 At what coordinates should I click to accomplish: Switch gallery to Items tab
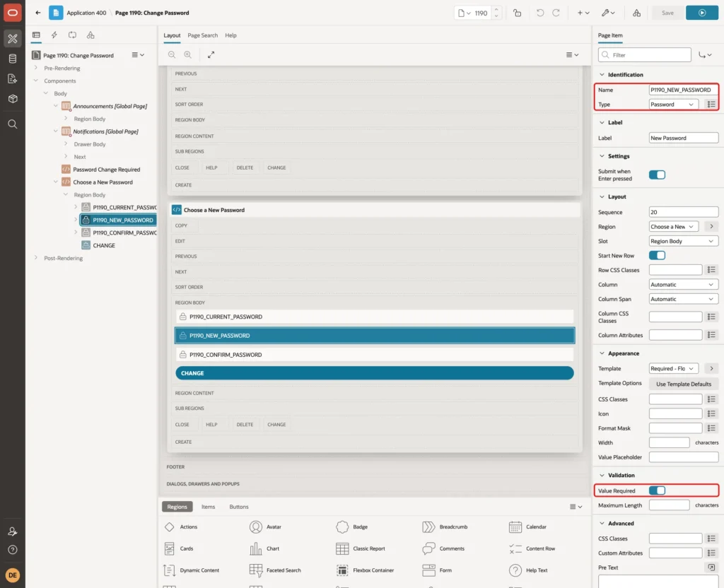tap(209, 507)
